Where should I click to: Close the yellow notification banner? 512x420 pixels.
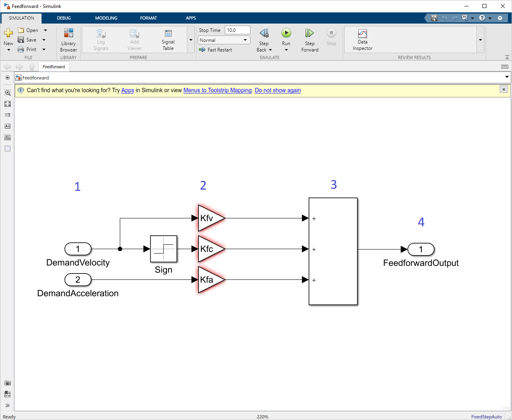(504, 89)
